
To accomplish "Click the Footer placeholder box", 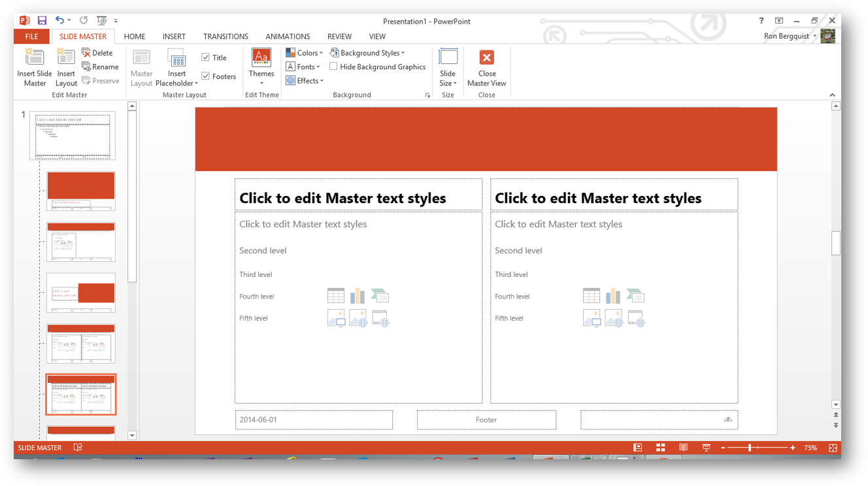I will (486, 420).
